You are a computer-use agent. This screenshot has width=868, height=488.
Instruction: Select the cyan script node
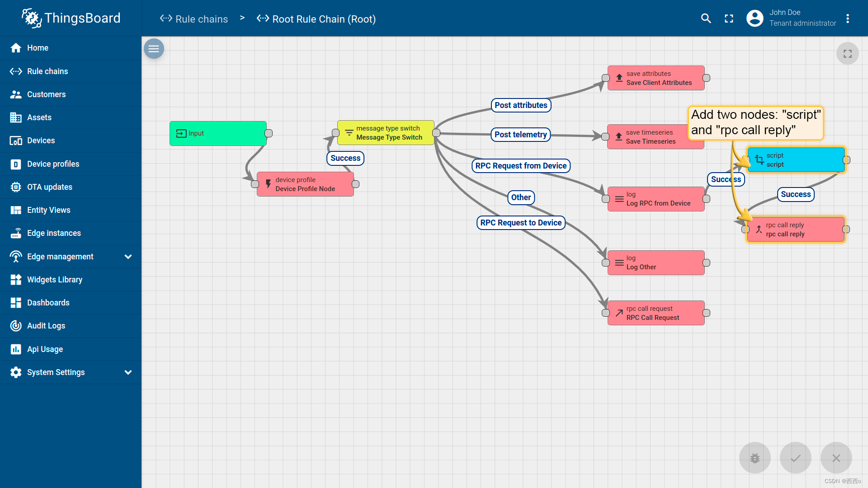[x=796, y=160]
